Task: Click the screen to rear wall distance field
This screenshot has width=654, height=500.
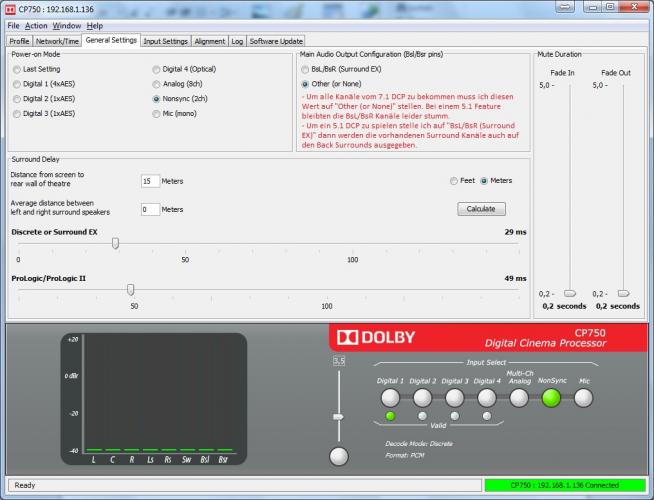Action: [150, 181]
